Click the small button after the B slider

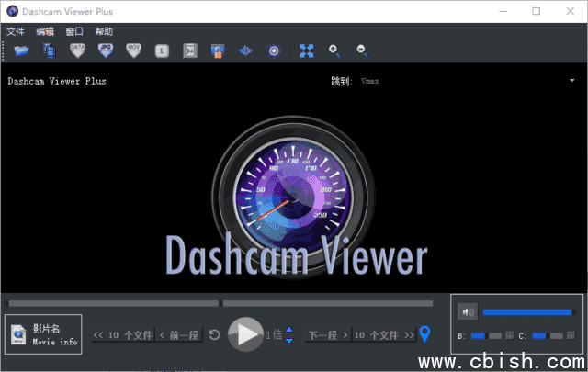509,335
